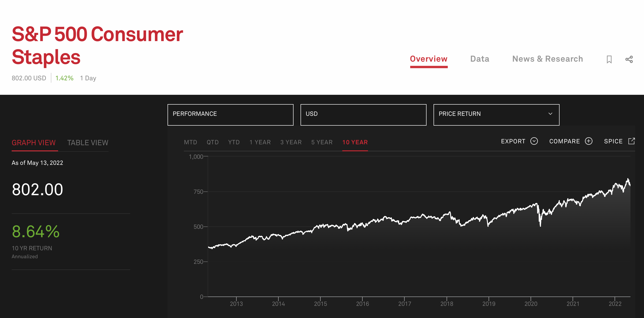Click the 750 y-axis label

pyautogui.click(x=198, y=192)
